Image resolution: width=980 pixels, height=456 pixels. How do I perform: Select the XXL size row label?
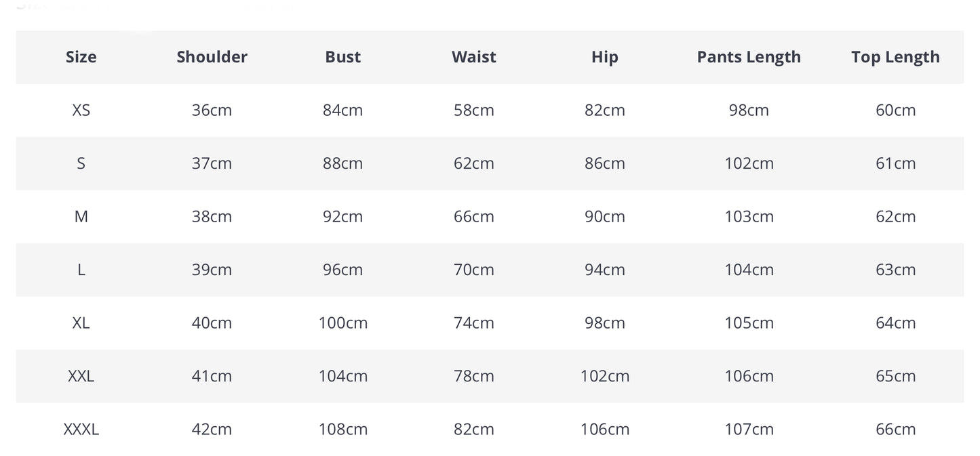[81, 375]
